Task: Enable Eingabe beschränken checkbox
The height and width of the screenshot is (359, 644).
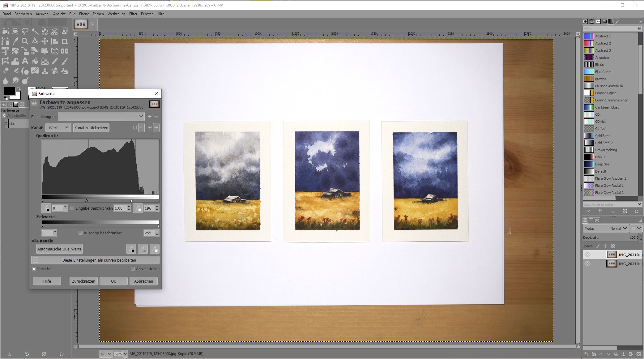Action: click(x=72, y=208)
